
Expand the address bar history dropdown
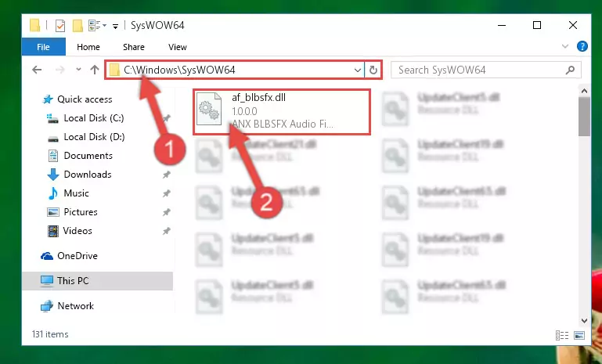pos(358,70)
